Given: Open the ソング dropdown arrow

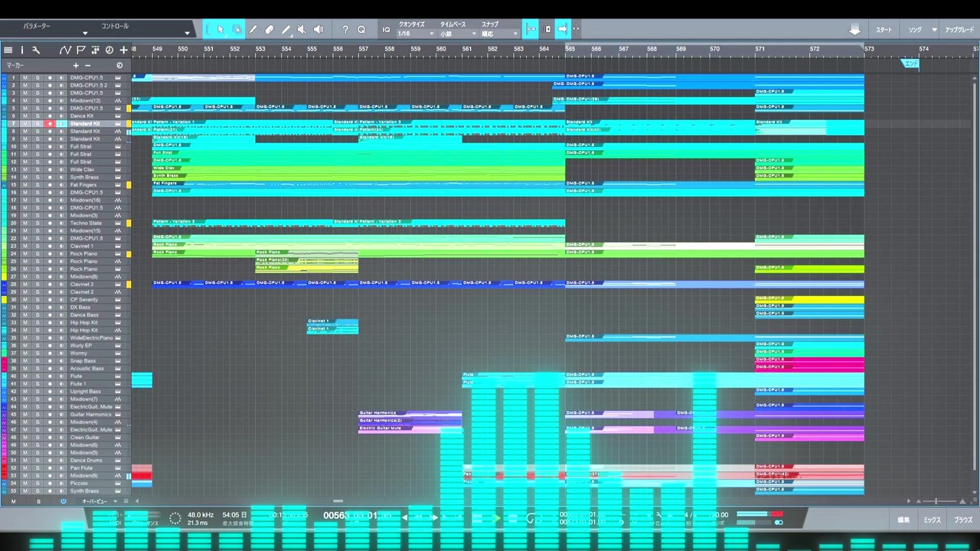Looking at the screenshot, I should coord(934,30).
